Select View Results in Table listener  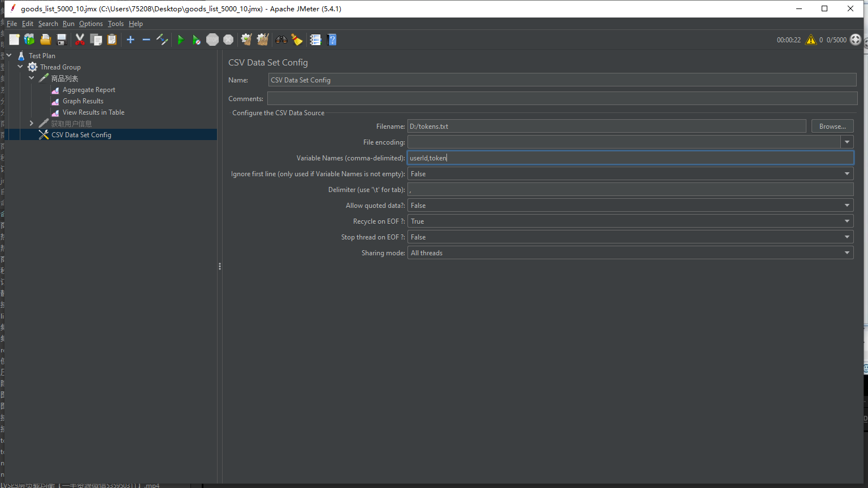93,112
